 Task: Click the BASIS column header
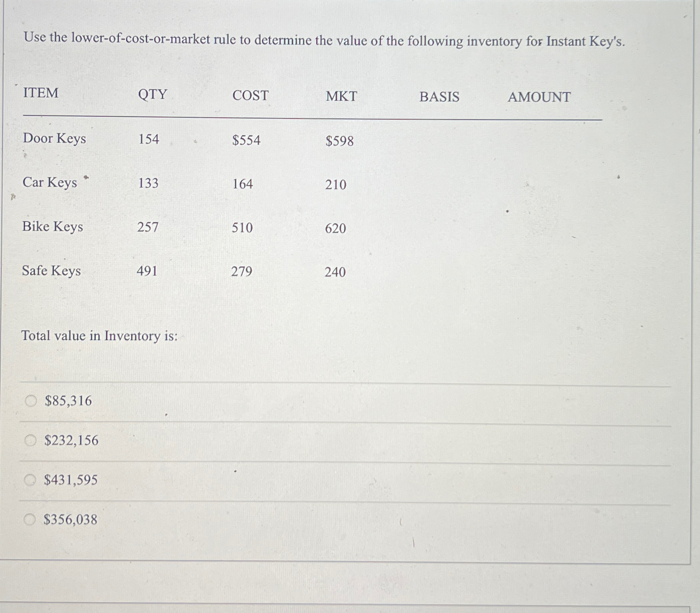(439, 97)
